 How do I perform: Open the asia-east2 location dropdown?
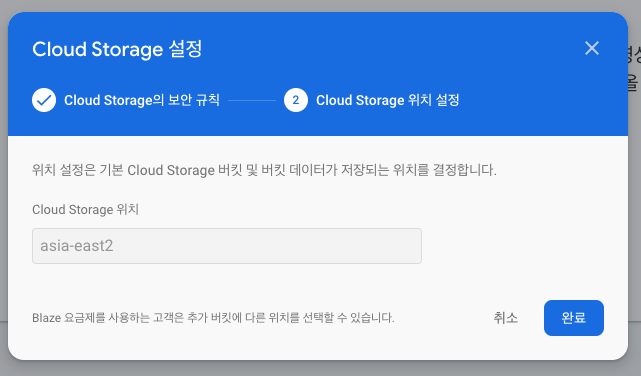pyautogui.click(x=227, y=246)
